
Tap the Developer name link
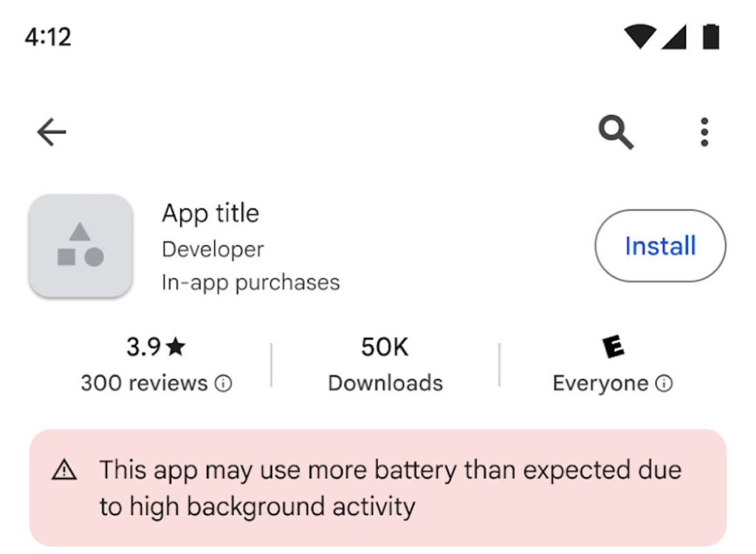point(213,249)
